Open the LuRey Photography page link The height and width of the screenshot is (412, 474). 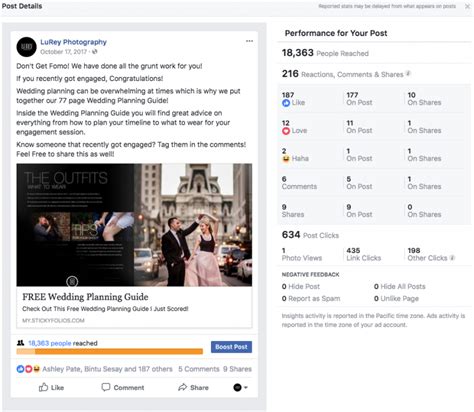73,42
